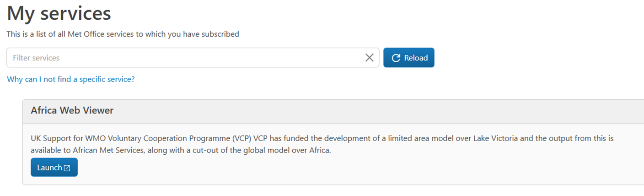Image resolution: width=644 pixels, height=196 pixels.
Task: Click 'Met Office' in the subtitle
Action: [x=85, y=34]
